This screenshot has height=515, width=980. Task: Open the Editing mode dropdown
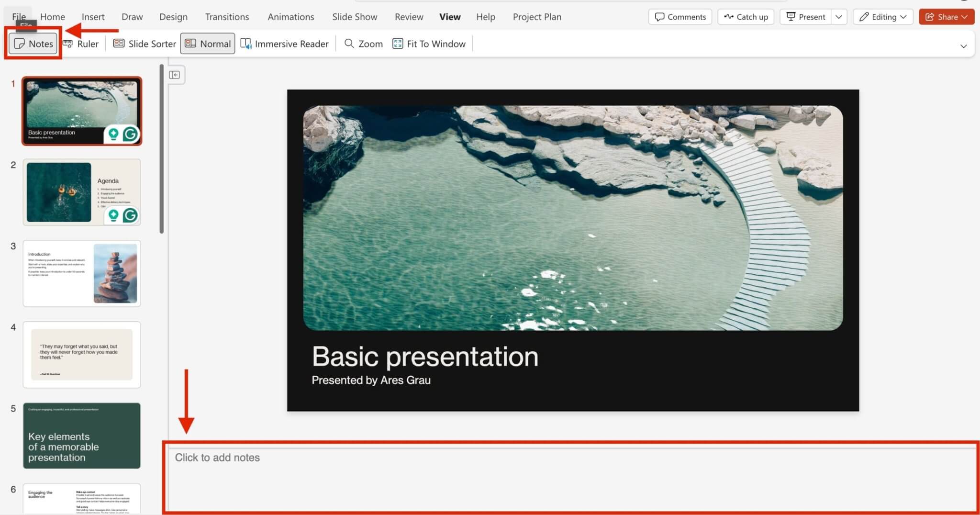(x=882, y=16)
